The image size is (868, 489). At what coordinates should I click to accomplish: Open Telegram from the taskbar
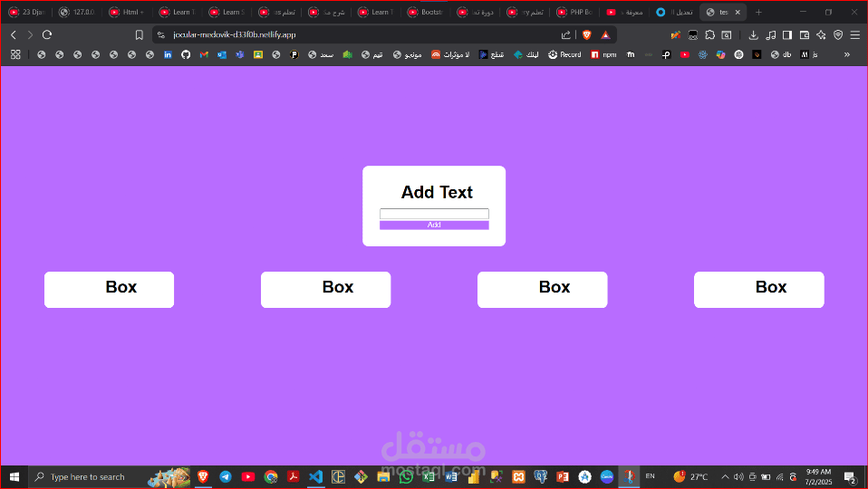tap(226, 477)
